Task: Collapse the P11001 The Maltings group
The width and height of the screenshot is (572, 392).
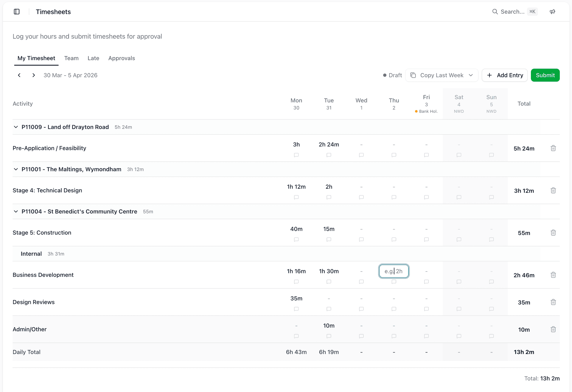Action: point(16,169)
